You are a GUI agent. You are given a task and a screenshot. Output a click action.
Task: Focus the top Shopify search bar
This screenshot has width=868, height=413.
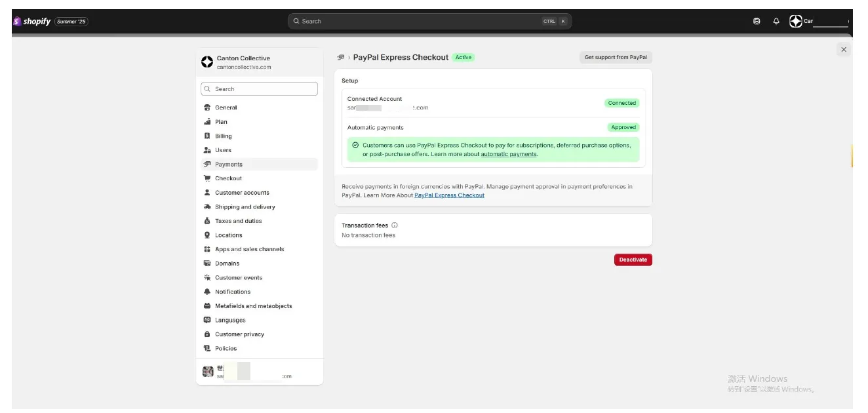429,21
